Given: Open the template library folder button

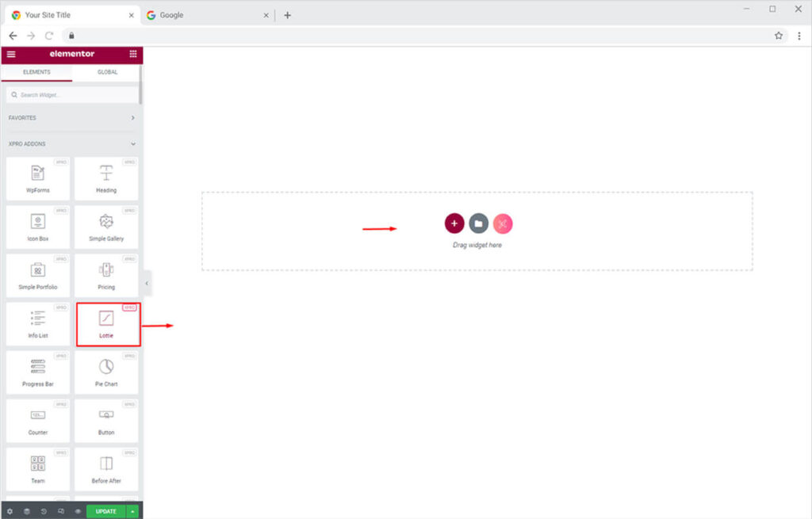Looking at the screenshot, I should [478, 223].
